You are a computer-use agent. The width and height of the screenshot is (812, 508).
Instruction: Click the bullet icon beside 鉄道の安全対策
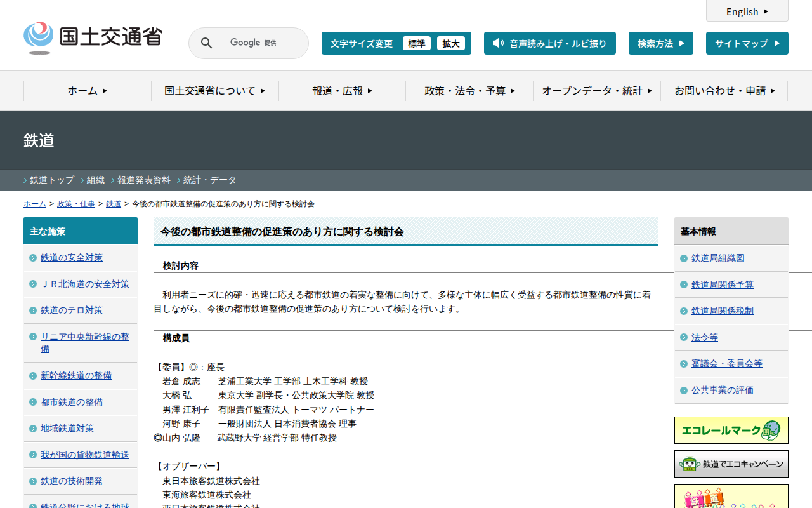click(x=33, y=258)
